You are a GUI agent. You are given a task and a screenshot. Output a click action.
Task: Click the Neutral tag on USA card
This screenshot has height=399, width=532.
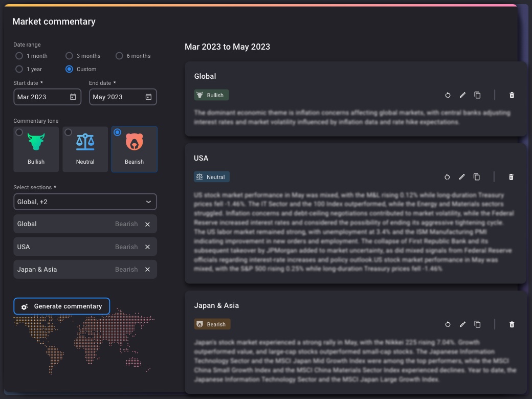point(211,177)
